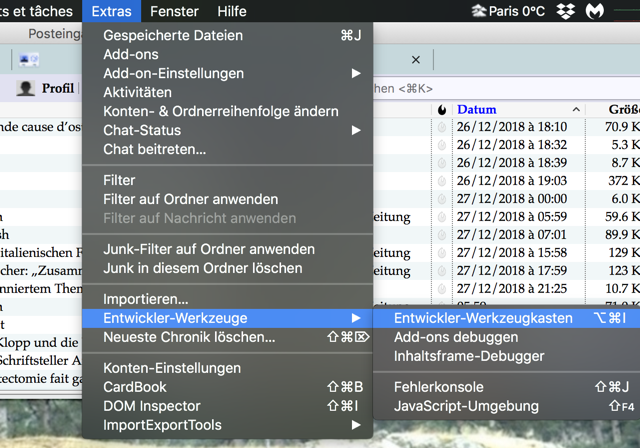Select Neueste Chronik löschen…
Screen dimensions: 640x448
pos(227,337)
